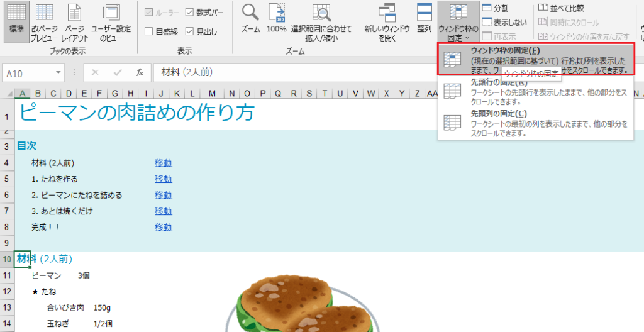Click the Name Box showing A10
Screen dimensions: 644x332
(28, 74)
